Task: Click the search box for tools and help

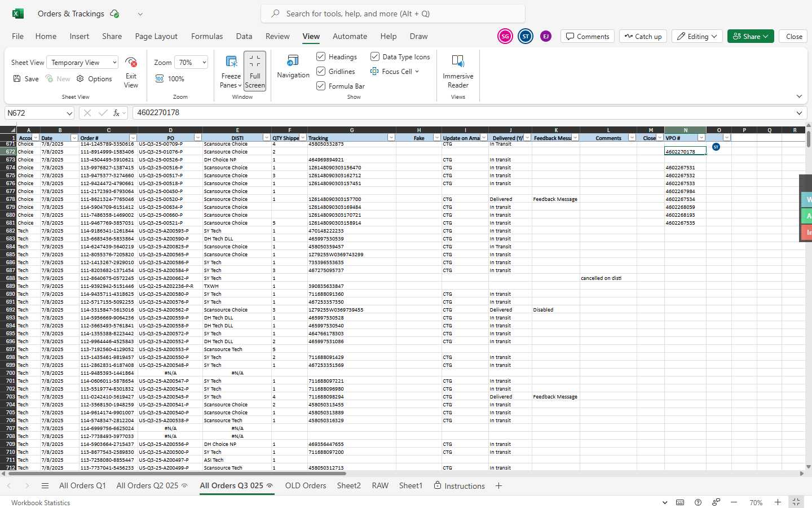Action: (393, 14)
